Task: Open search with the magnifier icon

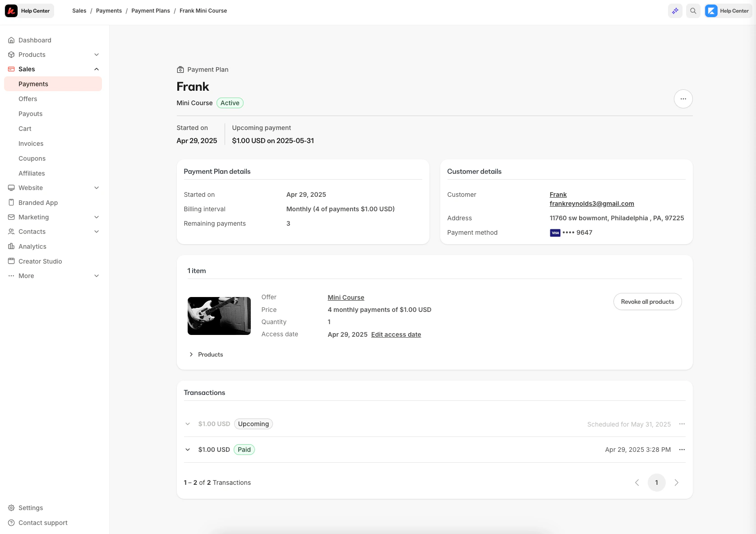Action: (x=693, y=11)
